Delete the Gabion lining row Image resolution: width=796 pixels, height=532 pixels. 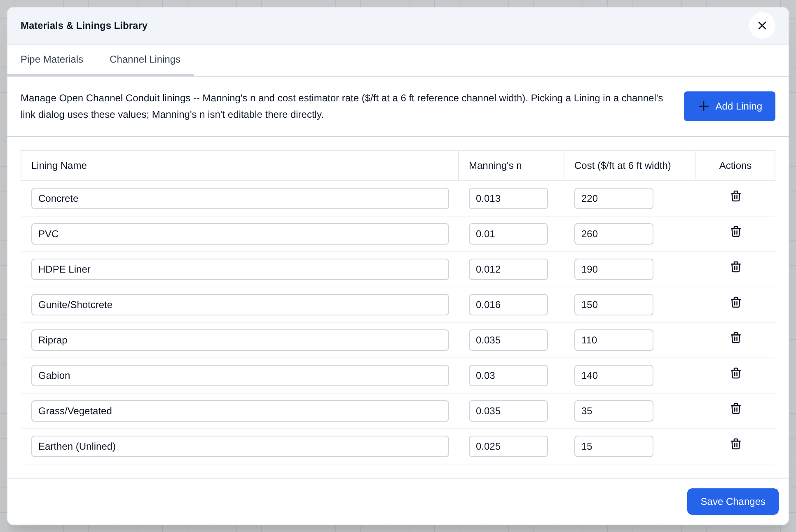(x=735, y=373)
